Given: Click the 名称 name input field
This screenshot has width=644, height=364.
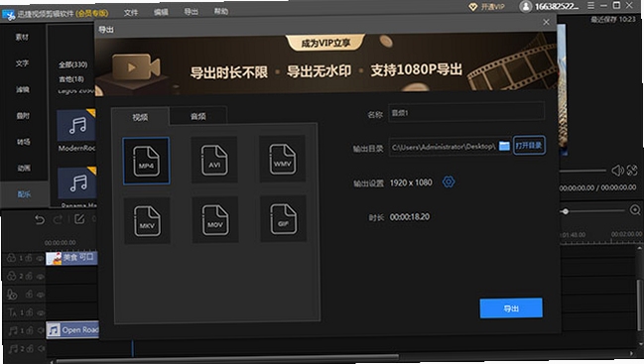Looking at the screenshot, I should click(466, 112).
